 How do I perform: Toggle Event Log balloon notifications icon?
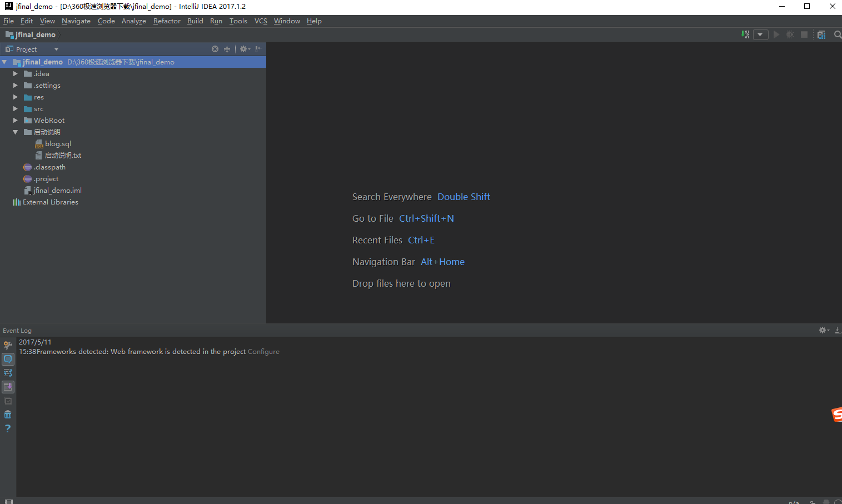8,359
